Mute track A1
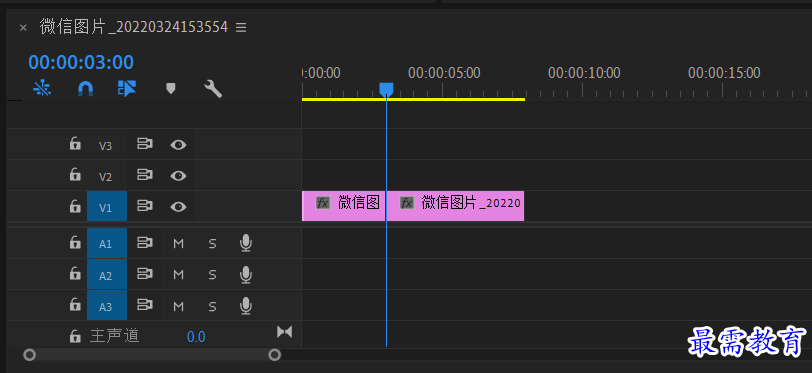 (179, 244)
